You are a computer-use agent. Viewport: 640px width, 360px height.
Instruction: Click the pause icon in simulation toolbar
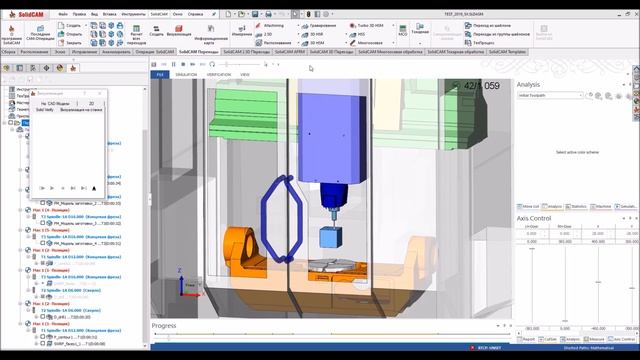pyautogui.click(x=173, y=64)
